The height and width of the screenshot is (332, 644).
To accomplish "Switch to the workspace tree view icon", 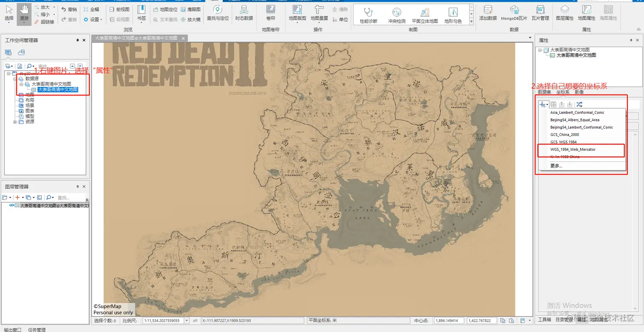I will click(x=8, y=52).
